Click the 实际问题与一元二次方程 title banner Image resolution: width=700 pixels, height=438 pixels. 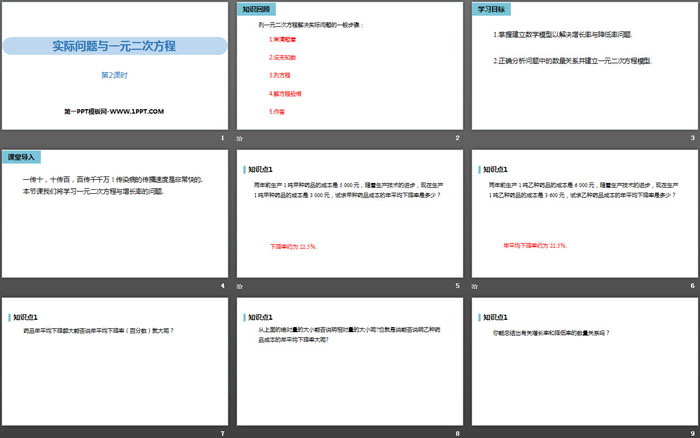[114, 45]
